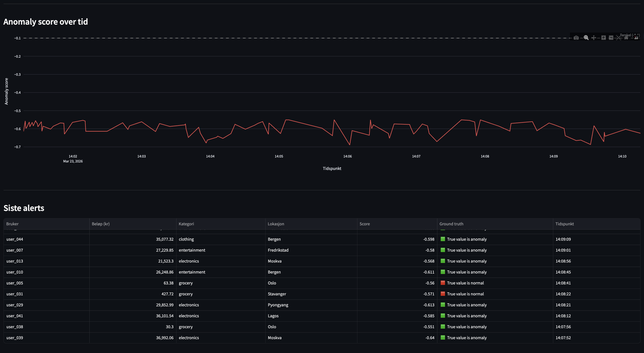This screenshot has height=353, width=644.
Task: Click the green anomaly indicator for user_044
Action: pyautogui.click(x=443, y=239)
